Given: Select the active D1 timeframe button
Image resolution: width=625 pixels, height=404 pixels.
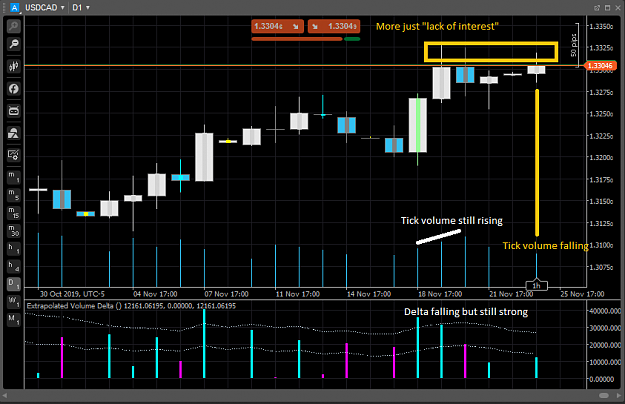Looking at the screenshot, I should pos(14,284).
